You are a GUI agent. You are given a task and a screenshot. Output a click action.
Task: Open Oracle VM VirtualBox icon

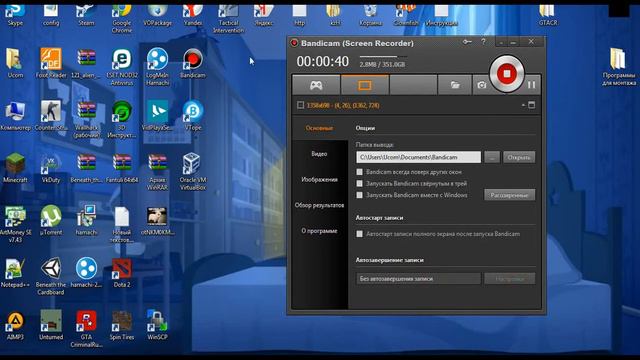[193, 171]
